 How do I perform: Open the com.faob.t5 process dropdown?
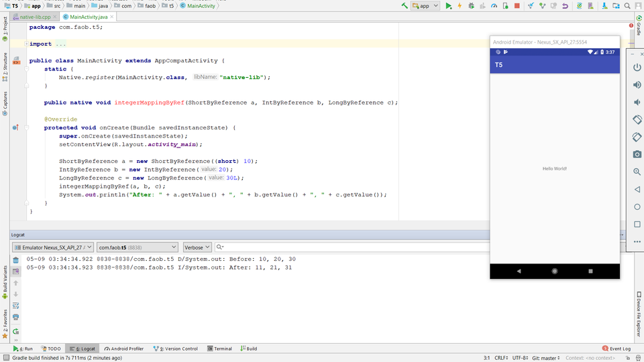click(x=137, y=247)
